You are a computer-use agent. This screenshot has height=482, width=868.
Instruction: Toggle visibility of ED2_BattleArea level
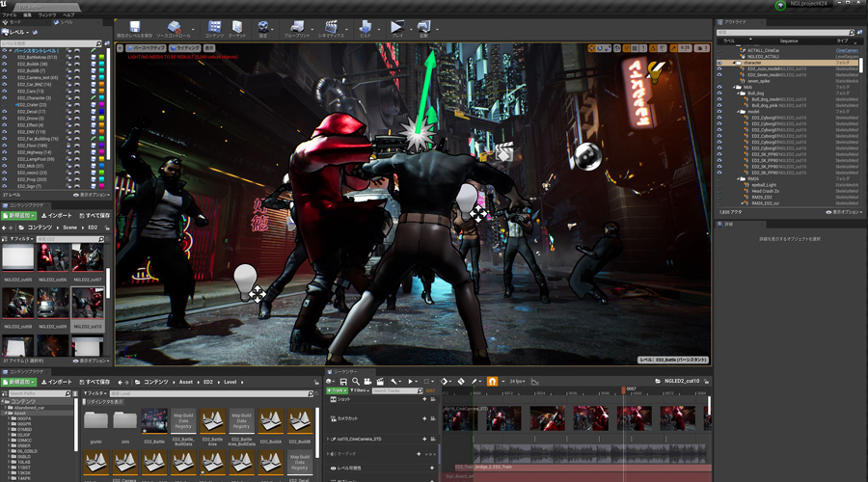(x=5, y=57)
